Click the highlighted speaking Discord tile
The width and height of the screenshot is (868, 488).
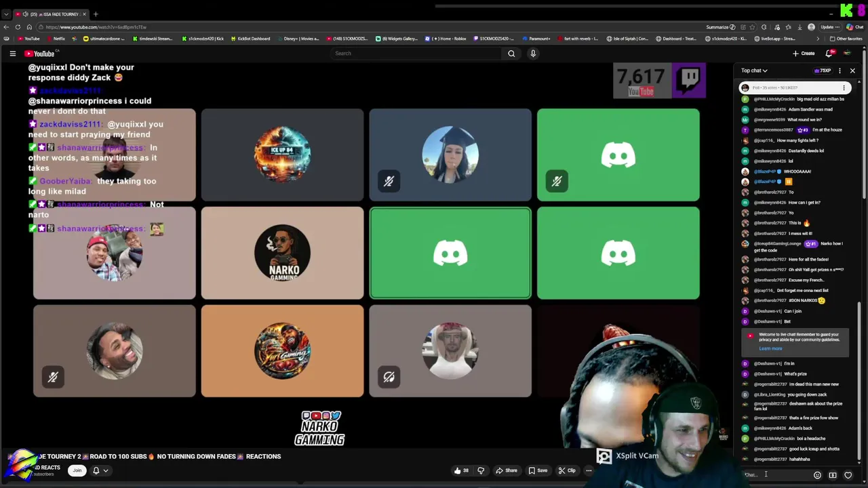coord(450,253)
